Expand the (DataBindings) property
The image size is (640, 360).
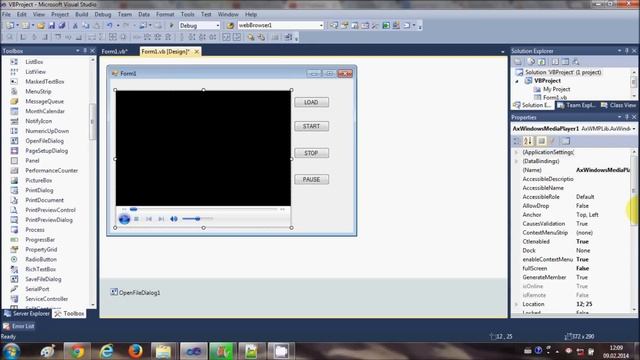coord(516,161)
